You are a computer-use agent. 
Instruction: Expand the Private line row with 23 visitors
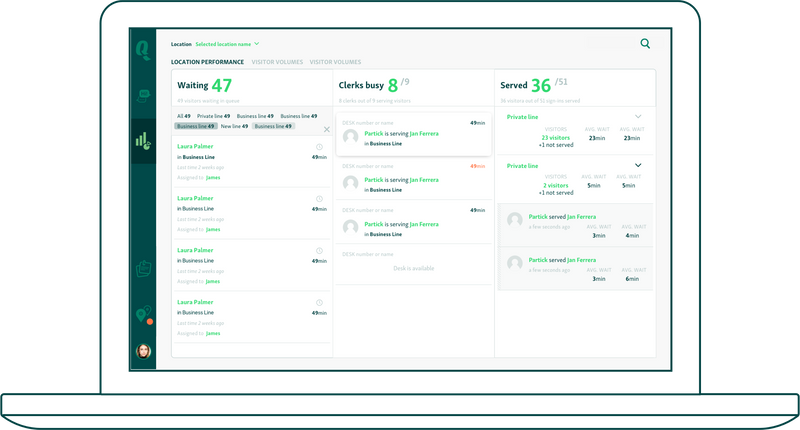[x=638, y=117]
